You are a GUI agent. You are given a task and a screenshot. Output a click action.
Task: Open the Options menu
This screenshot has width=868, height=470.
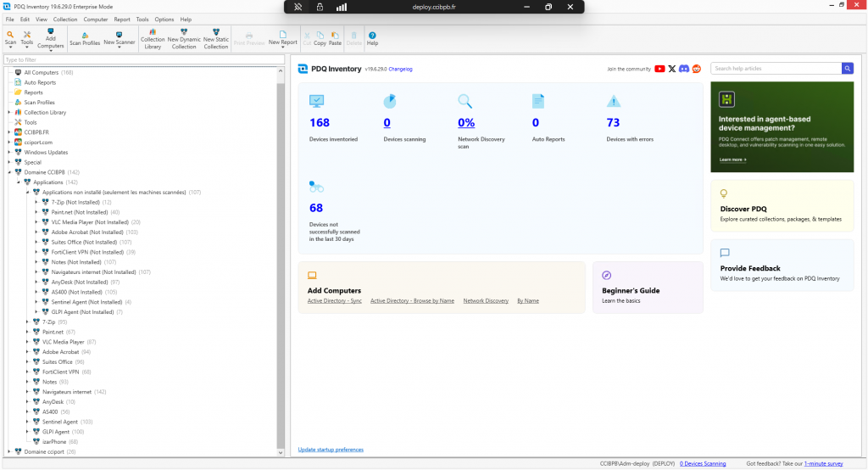[x=164, y=20]
